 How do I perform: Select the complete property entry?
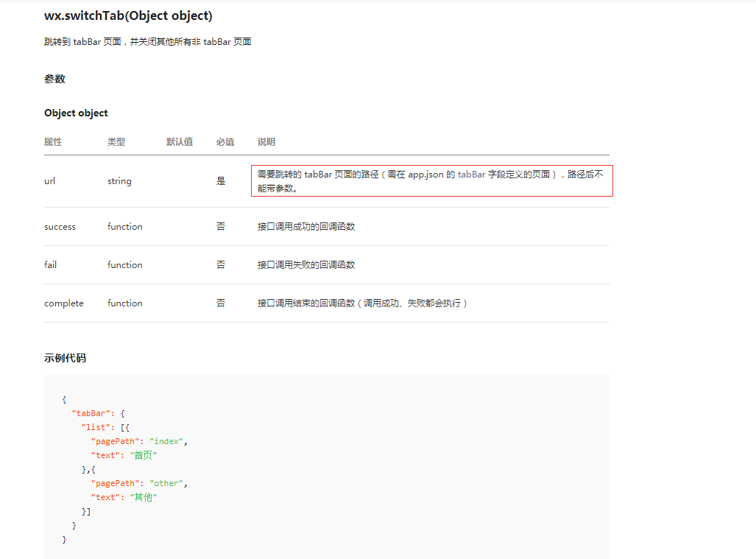pyautogui.click(x=63, y=303)
